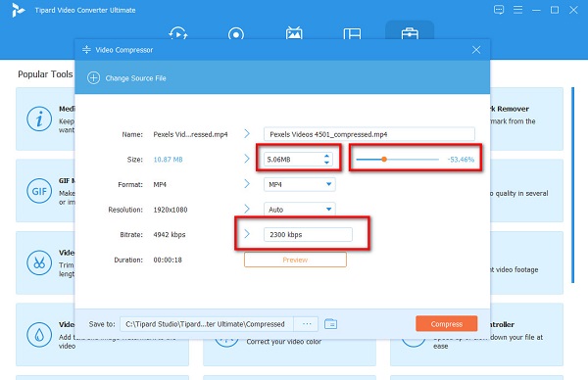The width and height of the screenshot is (588, 380).
Task: Close the Video Compressor dialog
Action: click(x=476, y=50)
